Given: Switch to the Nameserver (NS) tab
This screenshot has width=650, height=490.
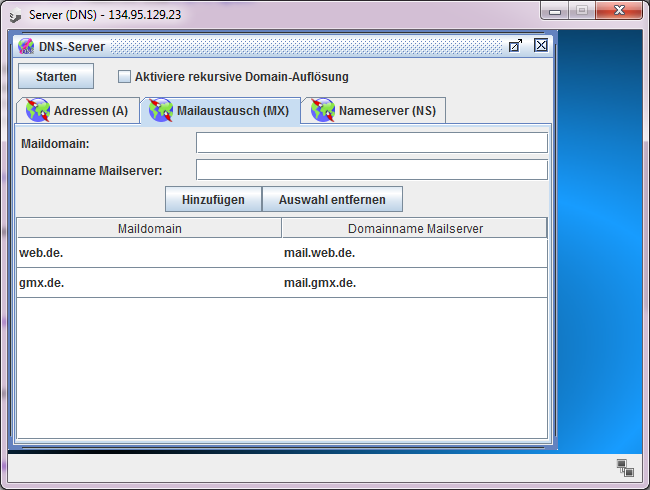Looking at the screenshot, I should (x=374, y=111).
